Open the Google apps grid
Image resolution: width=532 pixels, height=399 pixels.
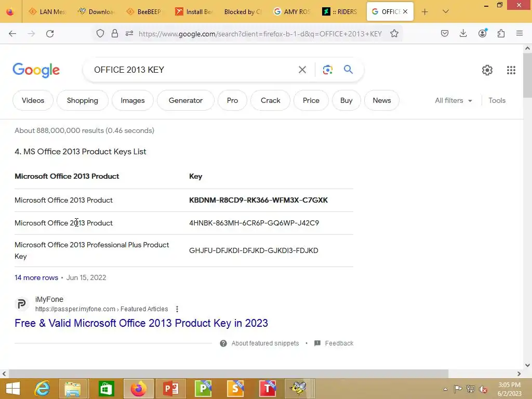pos(511,70)
